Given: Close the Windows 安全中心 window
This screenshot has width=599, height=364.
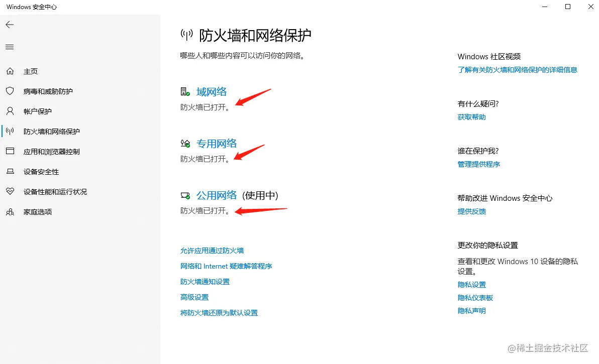Looking at the screenshot, I should coord(590,7).
